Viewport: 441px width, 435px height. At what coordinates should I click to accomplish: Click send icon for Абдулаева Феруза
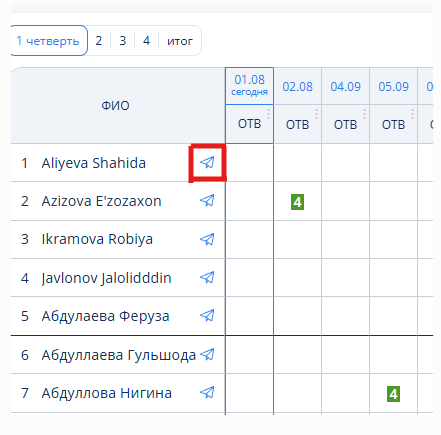click(207, 315)
